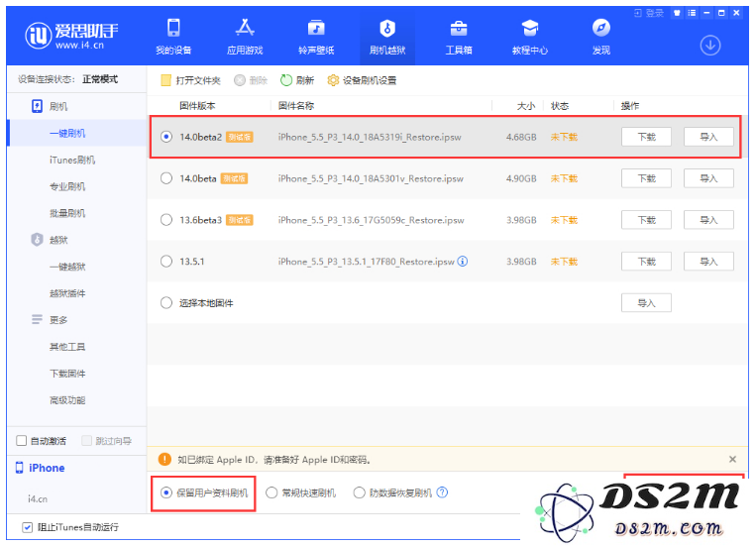This screenshot has height=546, width=756.
Task: Select 批量刷机 in sidebar
Action: click(67, 213)
